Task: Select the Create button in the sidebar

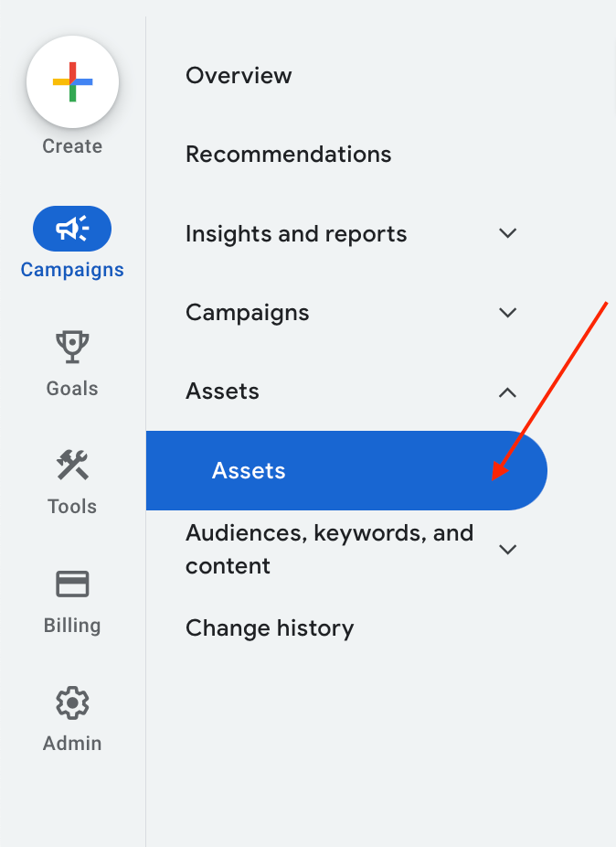Action: (x=72, y=96)
